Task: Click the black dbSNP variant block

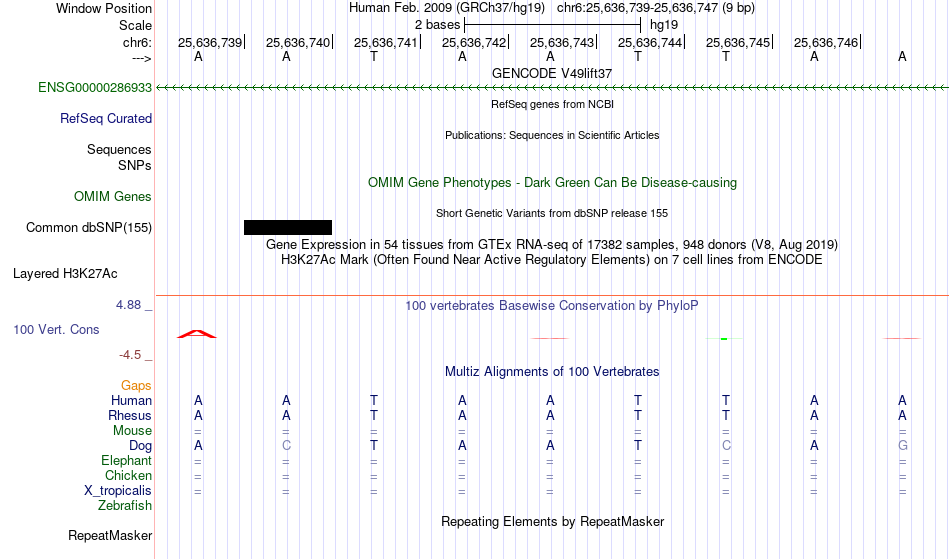Action: pos(288,227)
